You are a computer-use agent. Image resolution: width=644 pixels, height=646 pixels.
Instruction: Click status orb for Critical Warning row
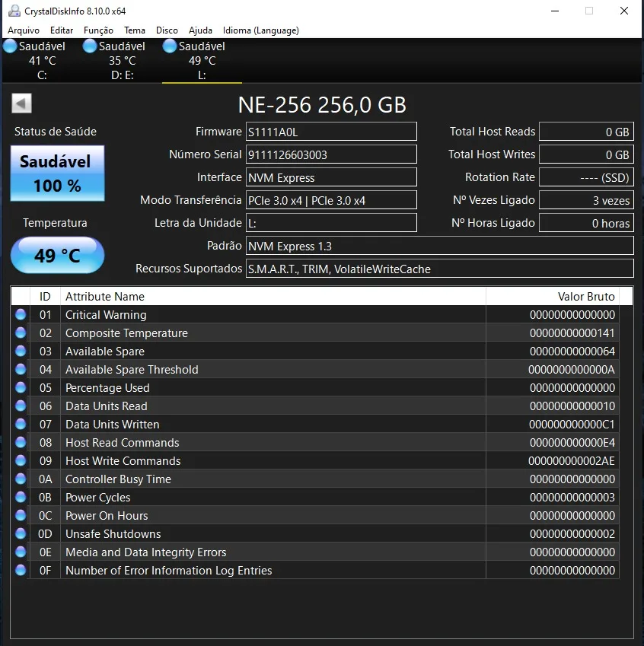(21, 315)
